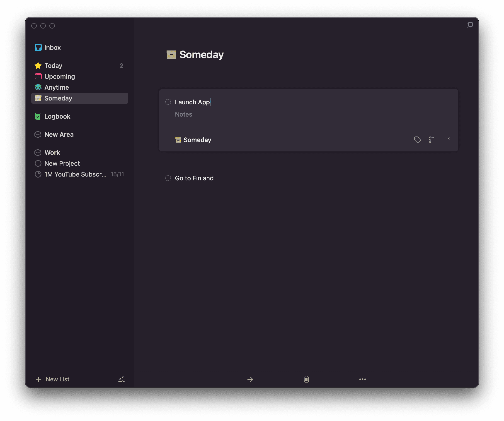Check off the Go to Finland to-do
This screenshot has width=504, height=421.
pyautogui.click(x=168, y=178)
